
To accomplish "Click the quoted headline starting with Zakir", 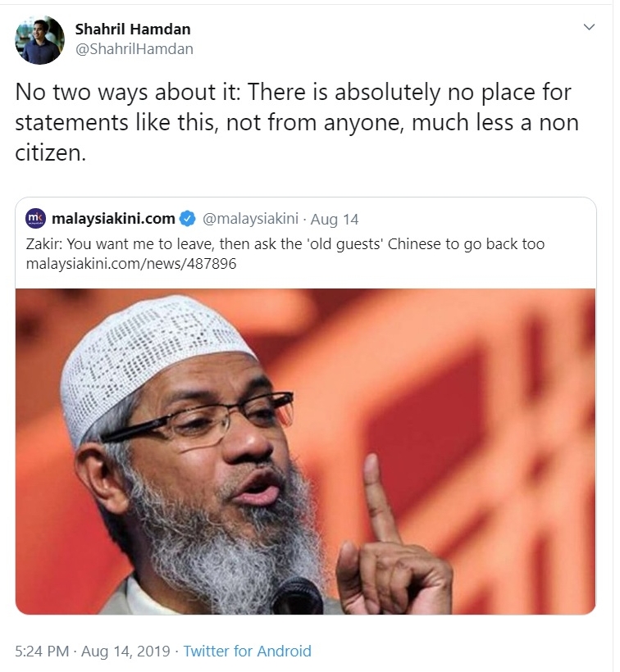I will click(285, 244).
